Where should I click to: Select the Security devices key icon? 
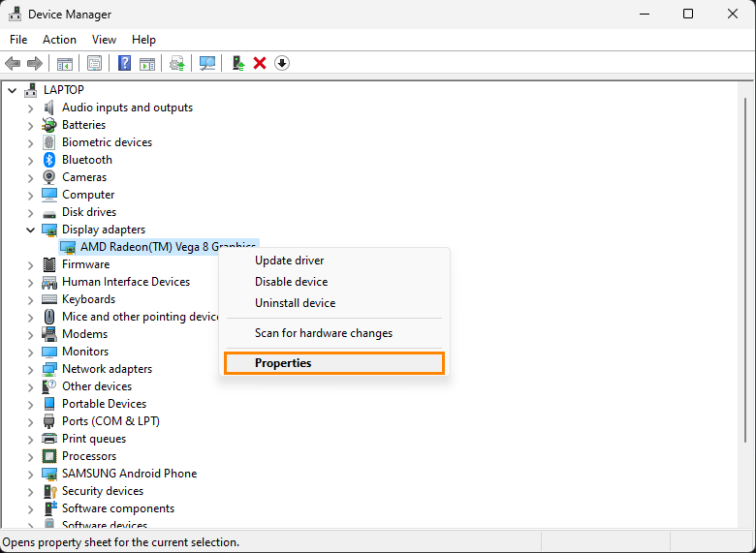[49, 491]
